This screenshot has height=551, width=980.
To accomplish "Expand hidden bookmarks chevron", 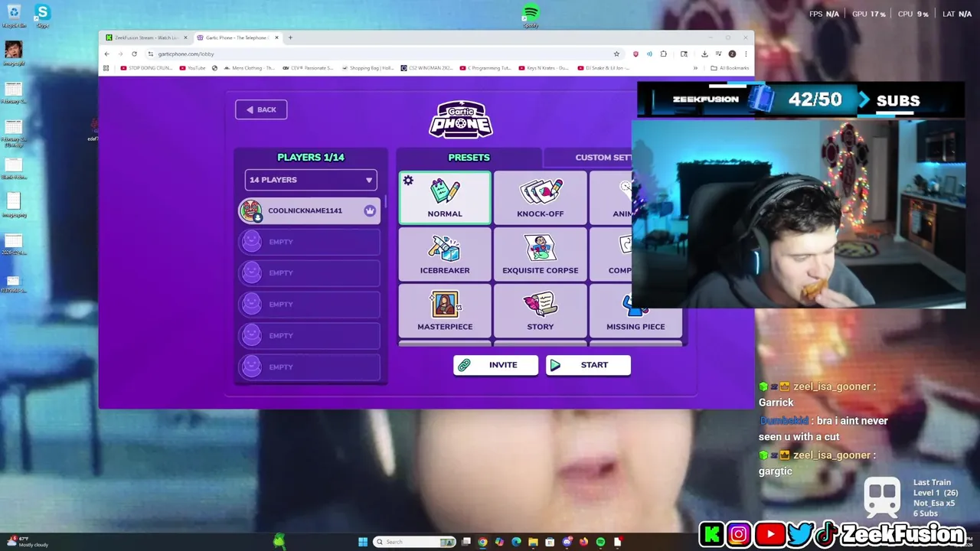I will [x=695, y=68].
